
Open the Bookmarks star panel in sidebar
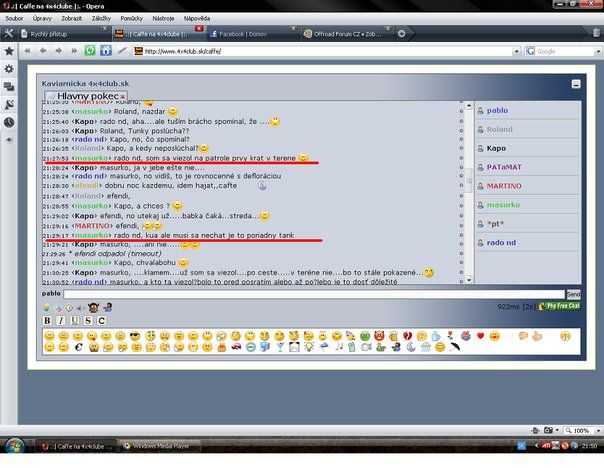pos(9,51)
